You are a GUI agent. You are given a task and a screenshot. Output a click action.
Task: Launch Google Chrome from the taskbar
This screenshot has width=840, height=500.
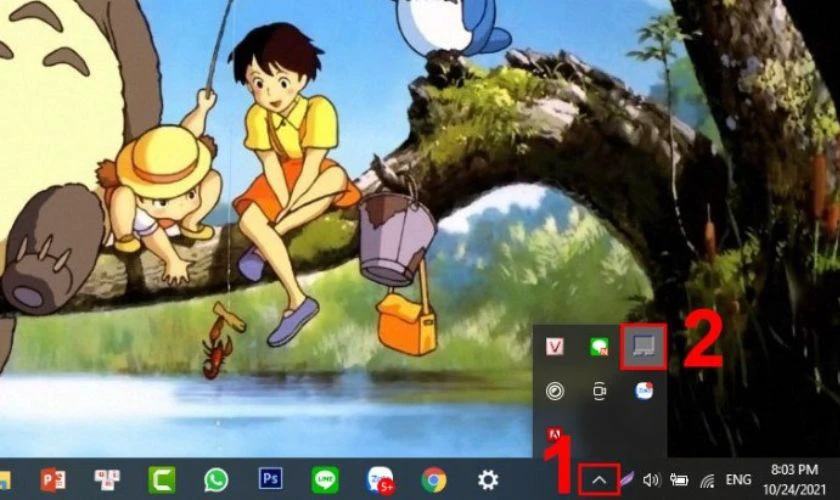(x=433, y=480)
